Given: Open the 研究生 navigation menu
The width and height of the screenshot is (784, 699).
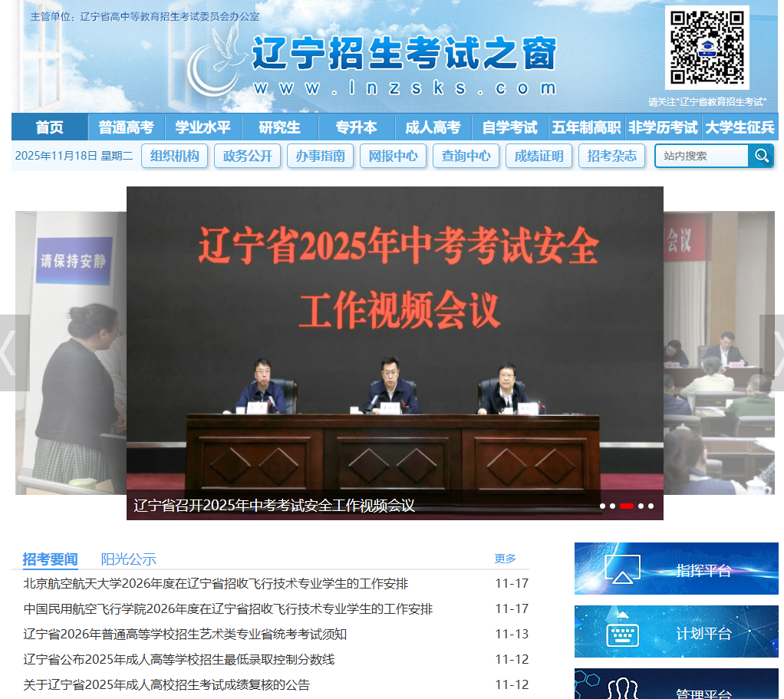Looking at the screenshot, I should click(280, 127).
